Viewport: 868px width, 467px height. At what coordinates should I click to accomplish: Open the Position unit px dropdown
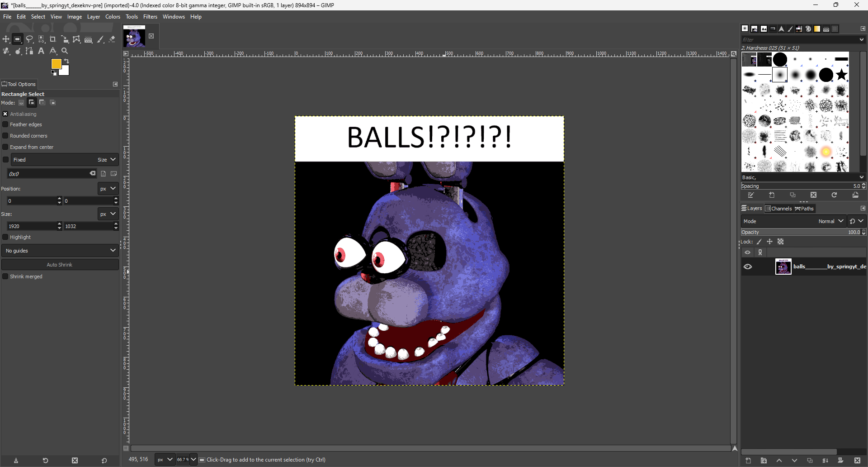[108, 189]
